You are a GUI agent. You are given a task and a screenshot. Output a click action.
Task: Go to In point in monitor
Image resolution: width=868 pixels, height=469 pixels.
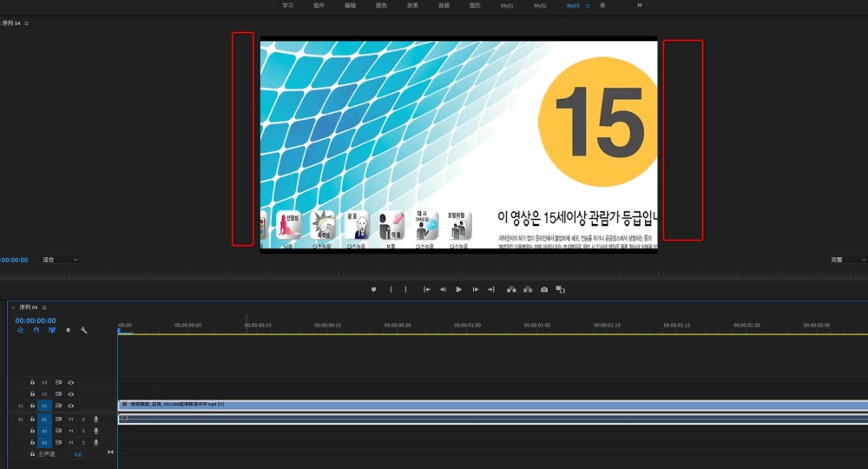coord(427,289)
